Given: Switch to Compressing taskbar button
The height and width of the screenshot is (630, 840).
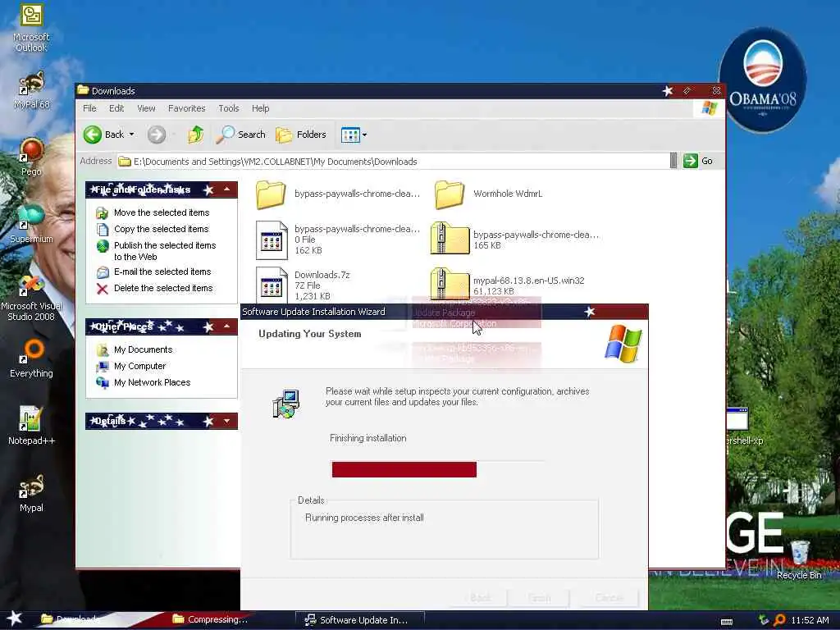Looking at the screenshot, I should tap(211, 619).
